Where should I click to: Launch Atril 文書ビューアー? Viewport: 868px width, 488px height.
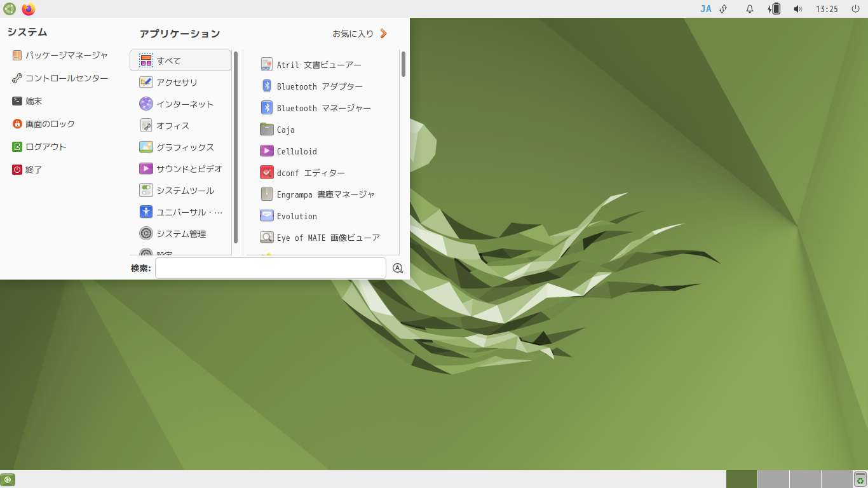322,64
